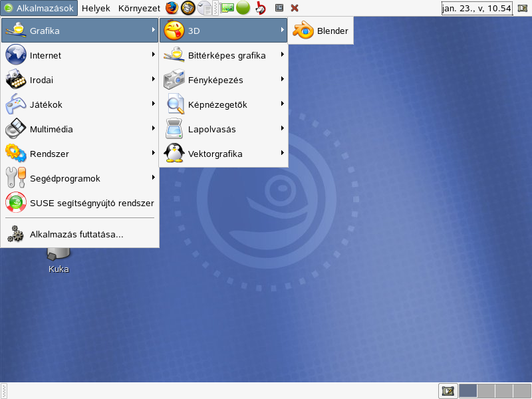
Task: Click the Blender logo icon
Action: point(303,30)
